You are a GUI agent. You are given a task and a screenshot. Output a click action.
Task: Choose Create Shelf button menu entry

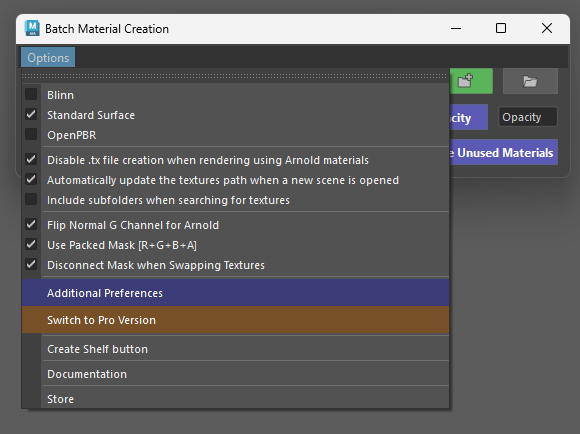[x=235, y=349]
